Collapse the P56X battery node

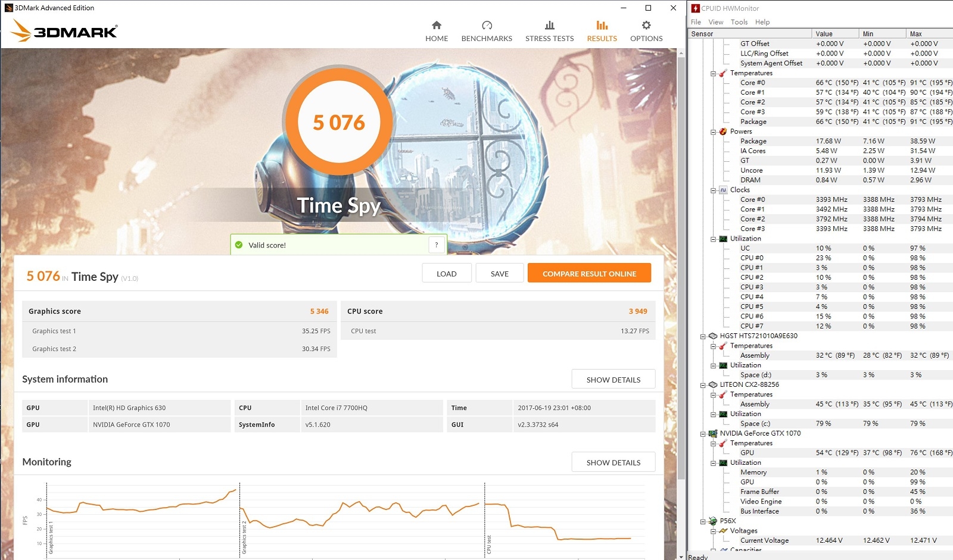click(703, 521)
